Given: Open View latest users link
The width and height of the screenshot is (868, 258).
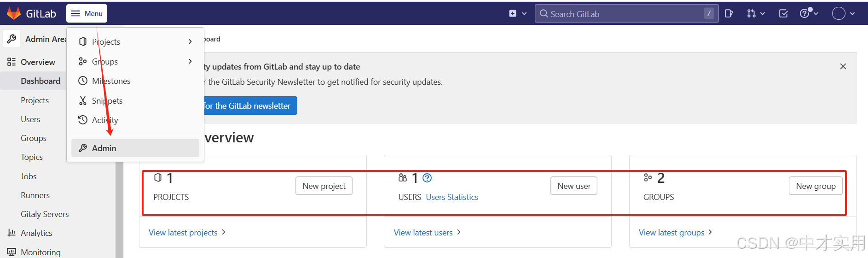Looking at the screenshot, I should [x=423, y=233].
